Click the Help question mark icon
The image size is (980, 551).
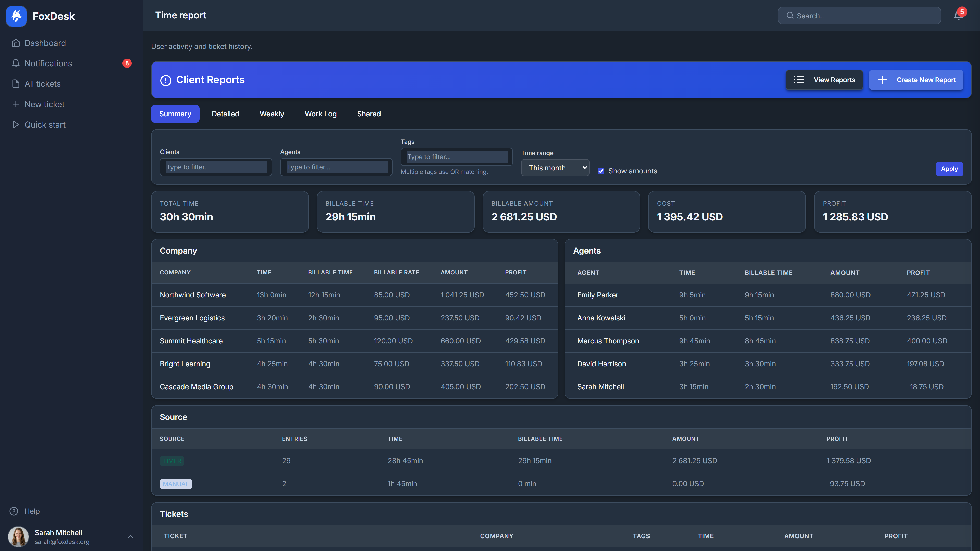click(x=14, y=511)
